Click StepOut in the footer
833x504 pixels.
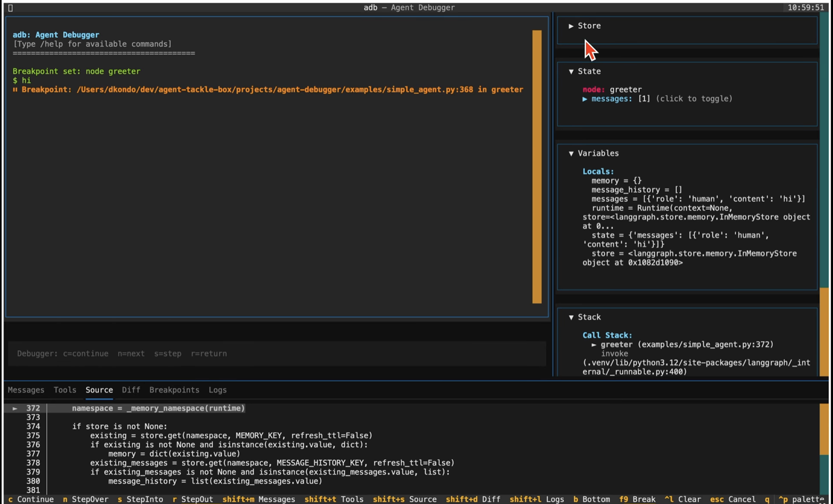click(193, 499)
